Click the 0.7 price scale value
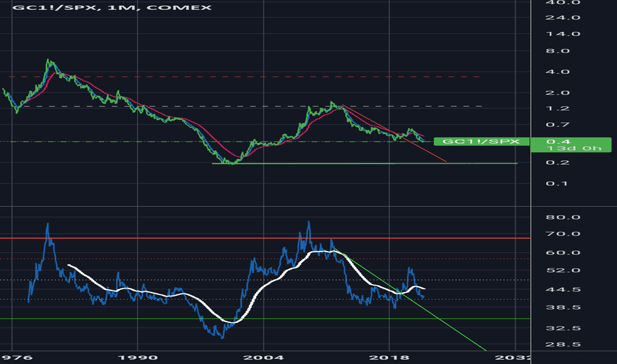The image size is (617, 364). pos(557,124)
